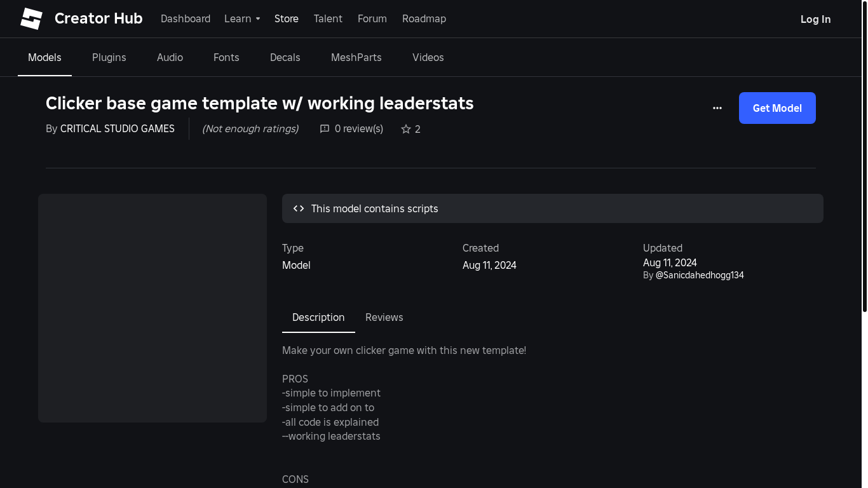Click the review comment icon
Screen dimensions: 868x488
(x=325, y=129)
